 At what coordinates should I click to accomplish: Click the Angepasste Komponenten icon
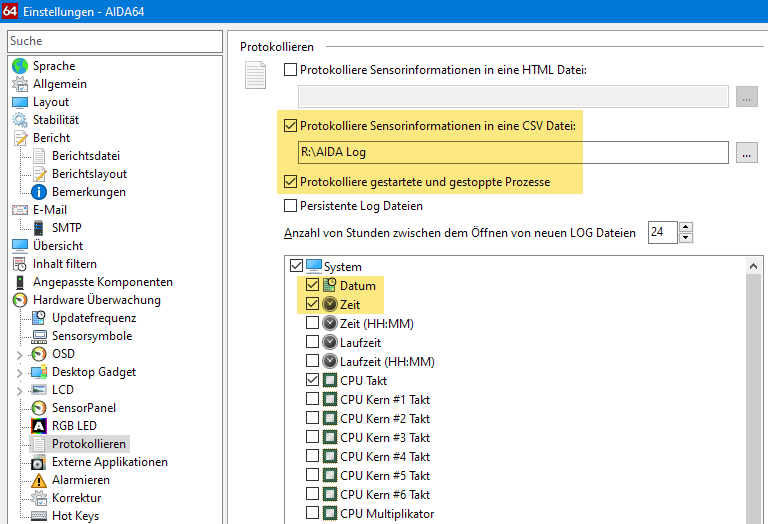(20, 282)
